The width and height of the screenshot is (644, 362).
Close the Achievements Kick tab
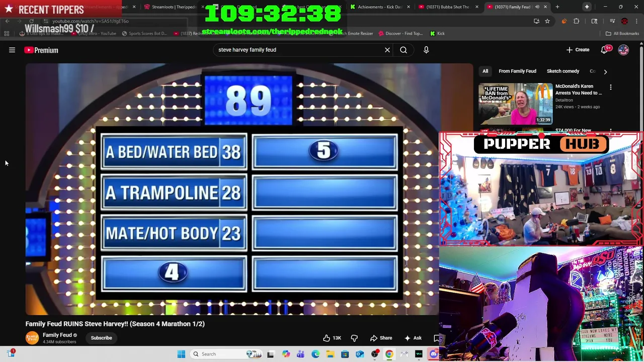(409, 7)
